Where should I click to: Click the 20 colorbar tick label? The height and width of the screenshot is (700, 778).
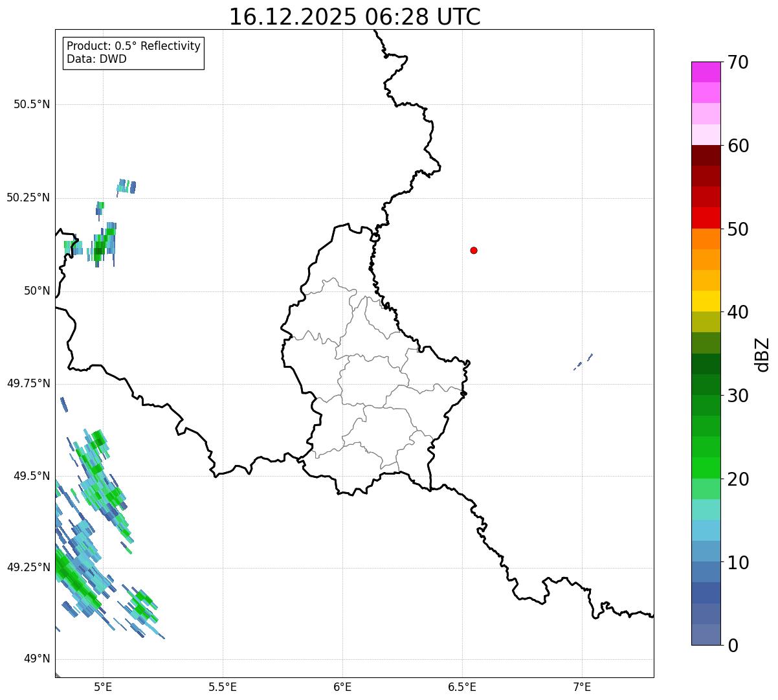click(x=738, y=479)
